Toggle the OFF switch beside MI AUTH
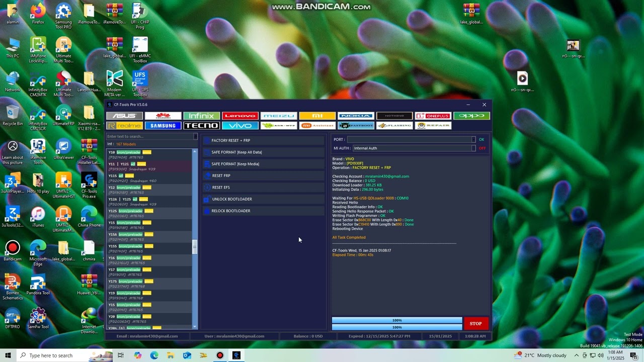Viewport: 644px width, 362px height. [482, 148]
